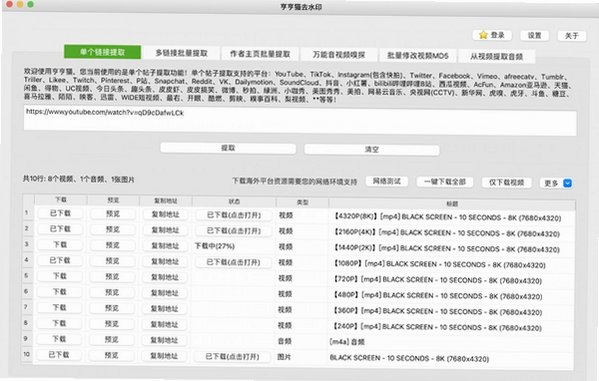
Task: Focus the YouTube URL input field
Action: [300, 119]
